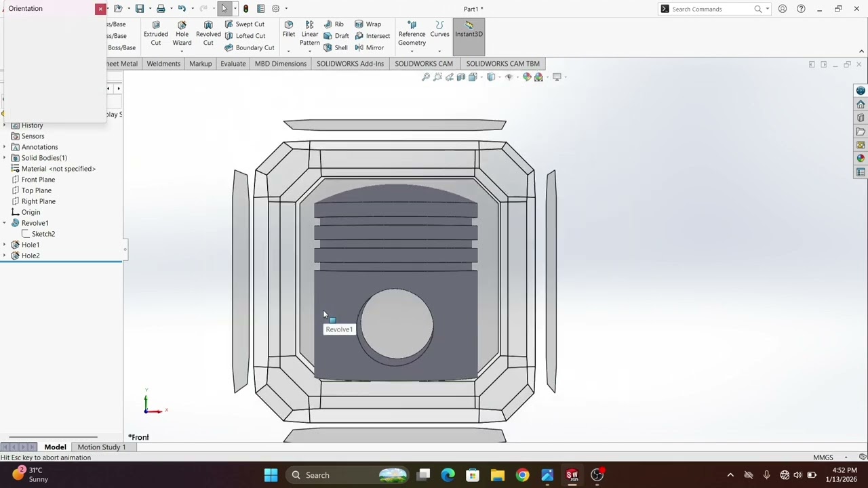Choose the Swept Cut command

click(244, 24)
